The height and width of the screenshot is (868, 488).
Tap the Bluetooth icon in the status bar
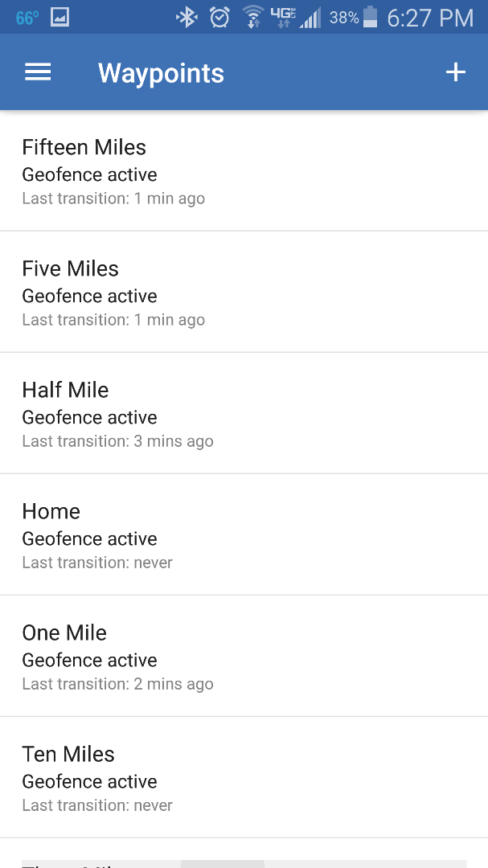pyautogui.click(x=187, y=16)
